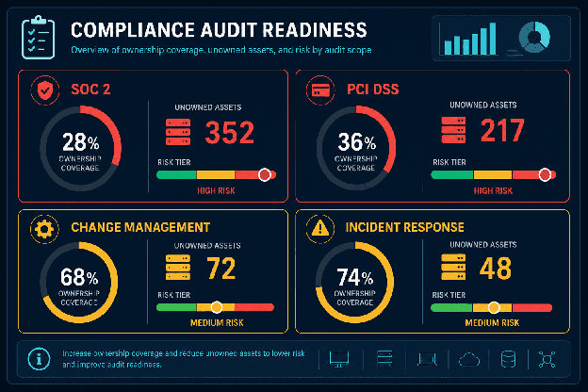Click the SOC 2 risk tier slider knob
588x392 pixels.
point(265,175)
